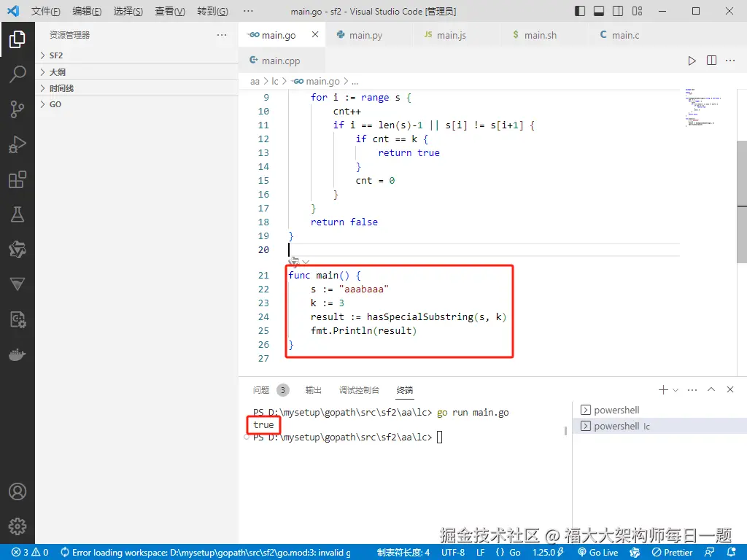Screen dimensions: 747x560
Task: Open the Run and Debug view
Action: 18,144
